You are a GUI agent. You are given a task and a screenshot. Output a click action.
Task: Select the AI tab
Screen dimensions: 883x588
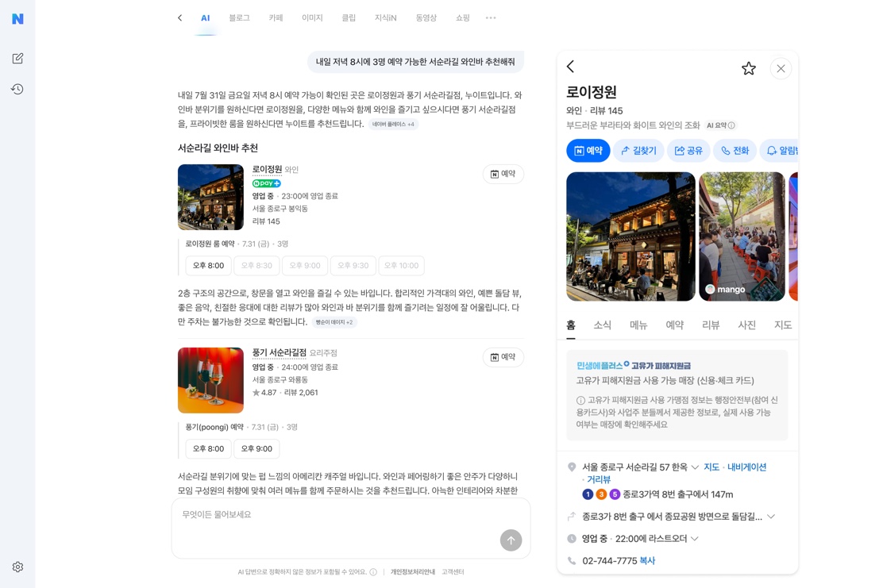click(206, 18)
